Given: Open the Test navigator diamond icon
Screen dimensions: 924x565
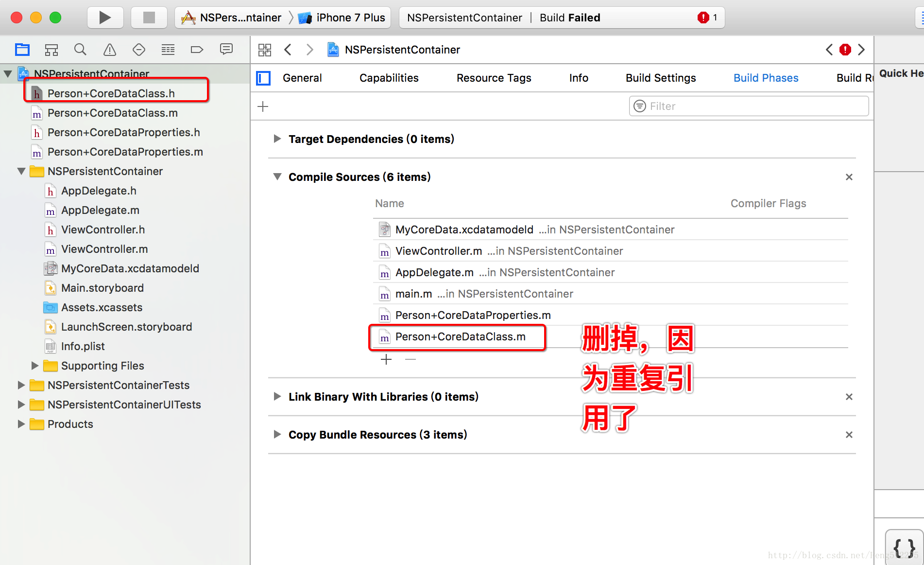Looking at the screenshot, I should [139, 50].
